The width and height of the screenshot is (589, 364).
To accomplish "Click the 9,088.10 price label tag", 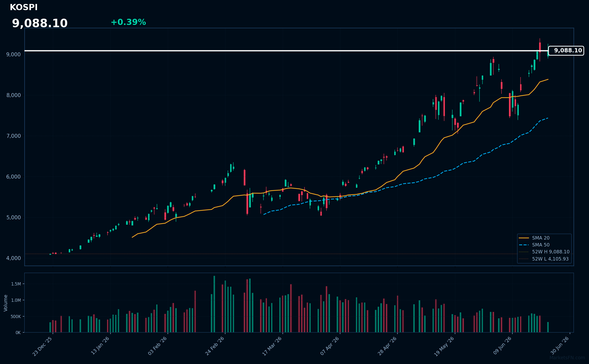I will click(x=566, y=51).
